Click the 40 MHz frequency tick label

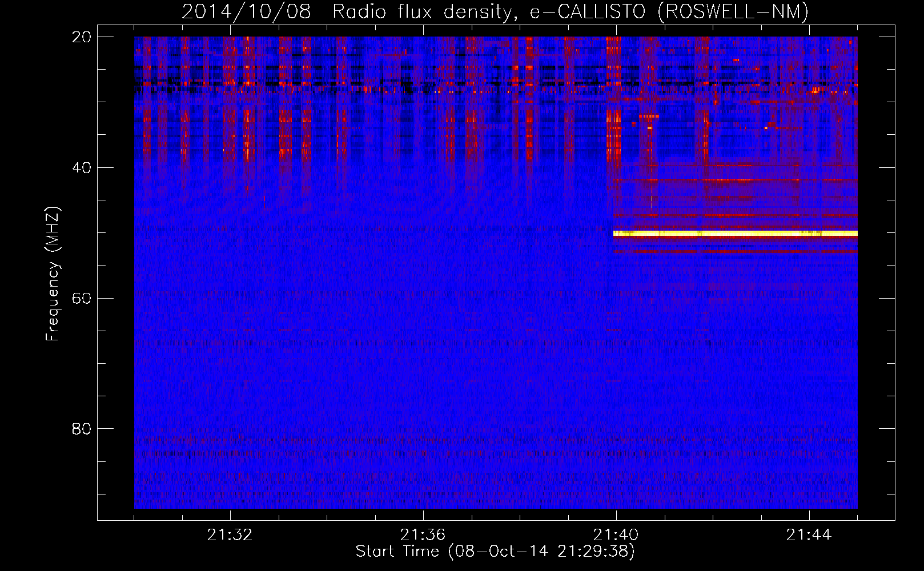click(x=82, y=168)
